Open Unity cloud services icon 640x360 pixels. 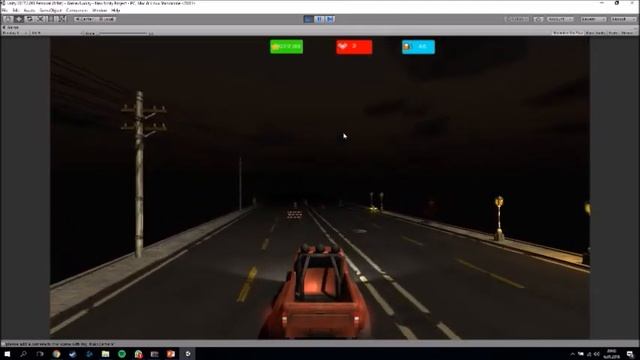[x=539, y=19]
